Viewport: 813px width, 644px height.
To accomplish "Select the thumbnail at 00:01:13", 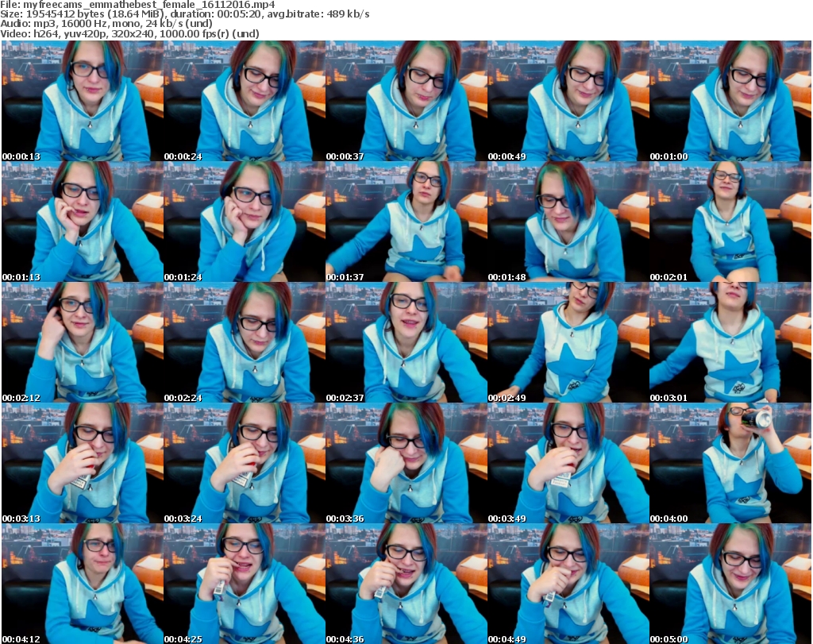I will pos(82,222).
